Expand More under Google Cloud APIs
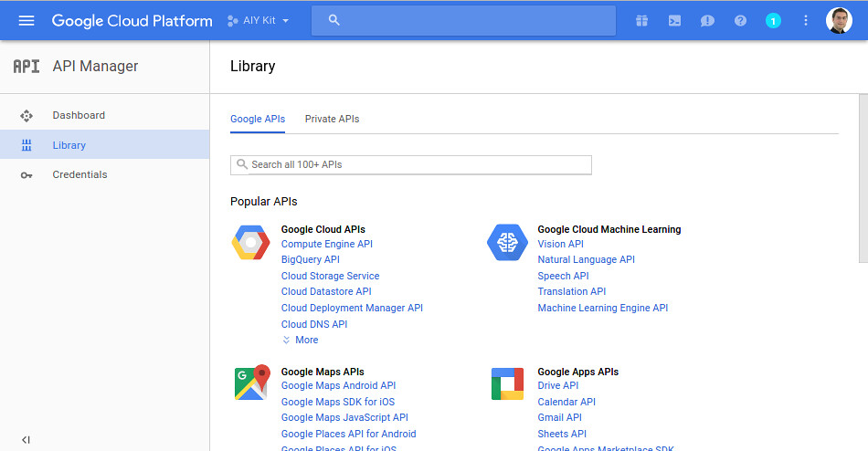Viewport: 868px width, 451px height. click(301, 340)
